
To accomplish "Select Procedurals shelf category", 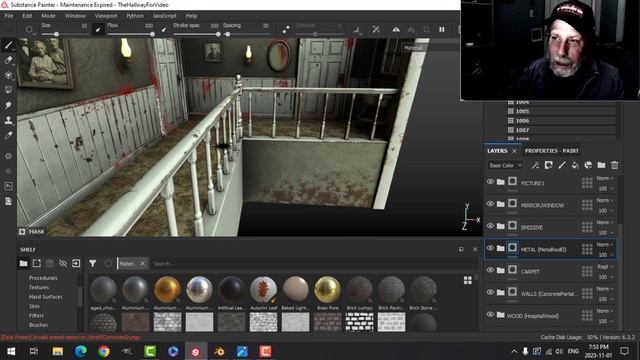I will click(x=43, y=278).
